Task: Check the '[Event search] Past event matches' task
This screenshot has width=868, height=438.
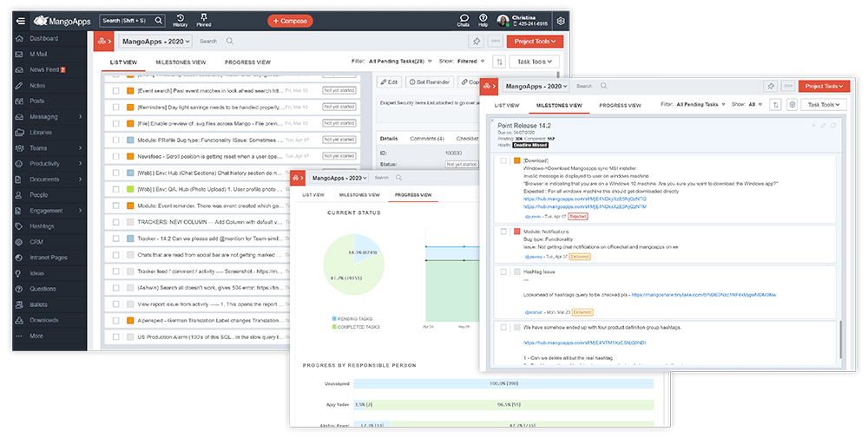Action: click(116, 91)
